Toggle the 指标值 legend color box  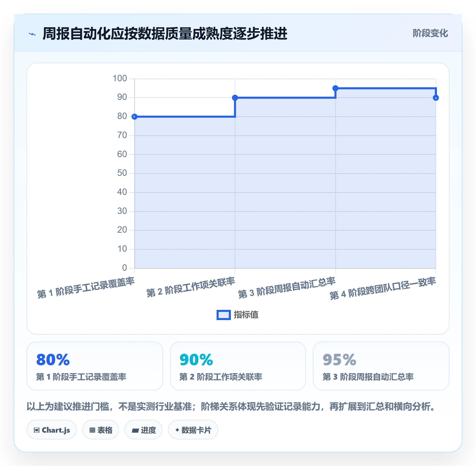[224, 315]
